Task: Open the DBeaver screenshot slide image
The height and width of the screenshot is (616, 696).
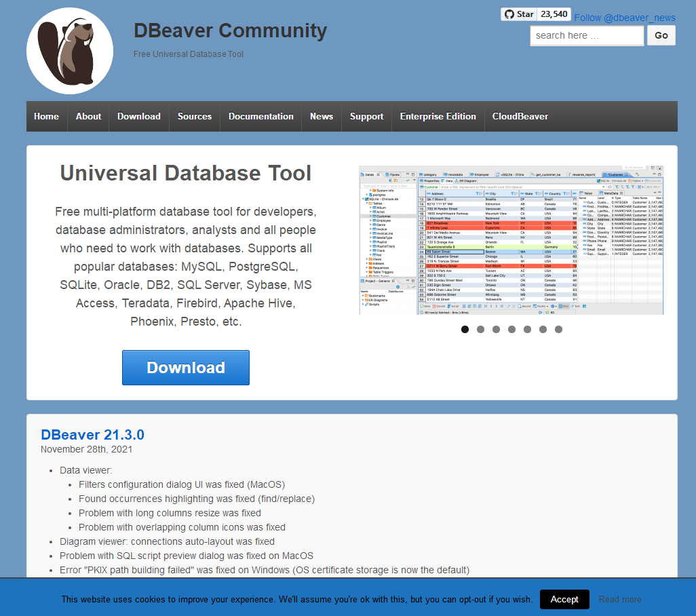Action: 511,240
